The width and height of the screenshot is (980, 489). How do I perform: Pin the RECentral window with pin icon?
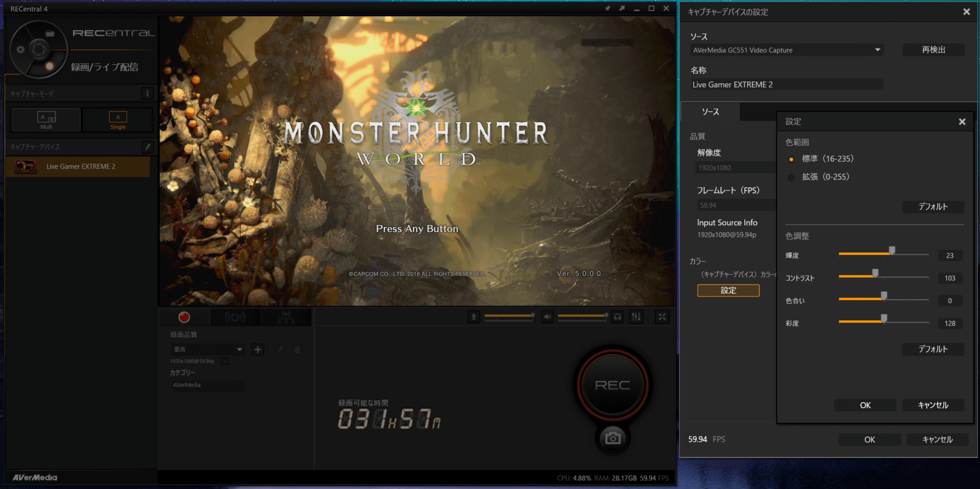(x=607, y=9)
